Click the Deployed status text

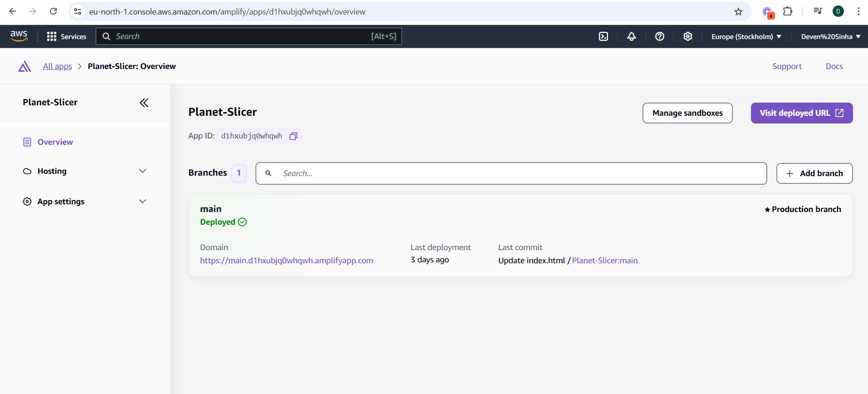(218, 222)
